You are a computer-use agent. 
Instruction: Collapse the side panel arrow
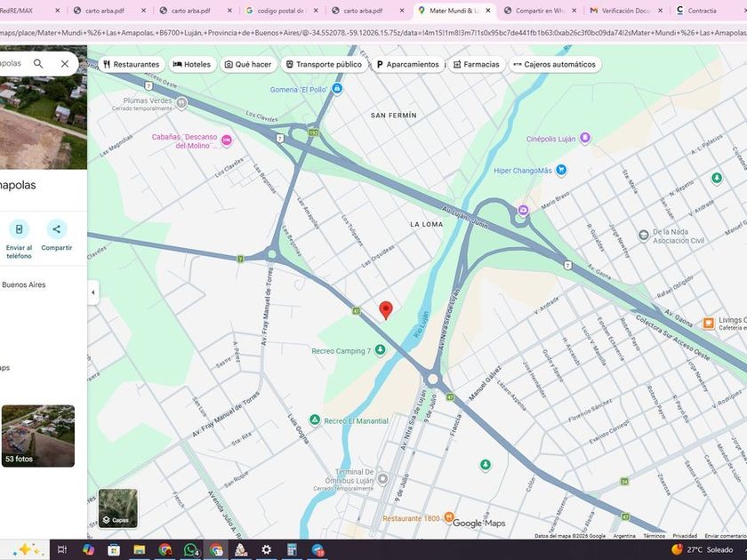[x=92, y=292]
